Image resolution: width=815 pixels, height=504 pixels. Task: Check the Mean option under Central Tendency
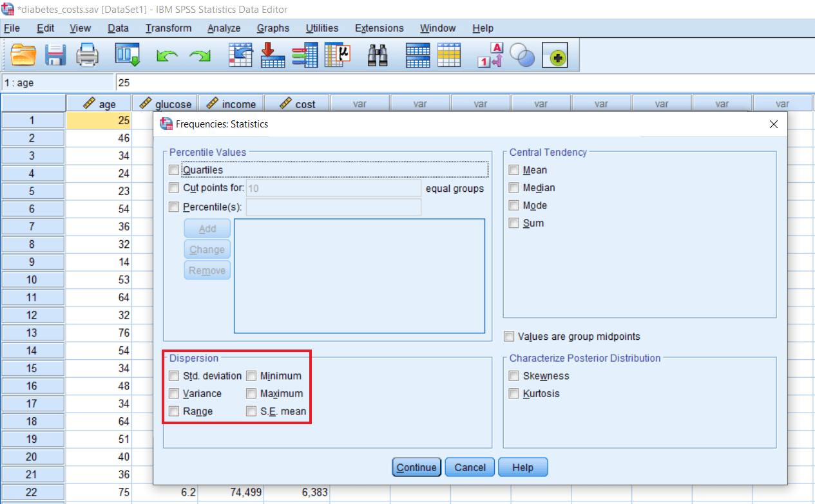513,170
